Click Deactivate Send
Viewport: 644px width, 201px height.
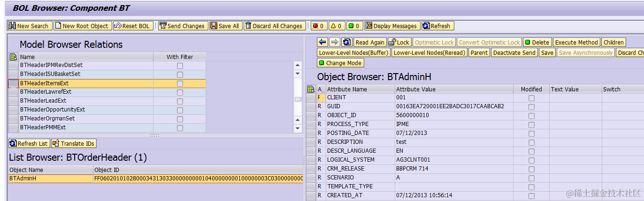tap(514, 52)
